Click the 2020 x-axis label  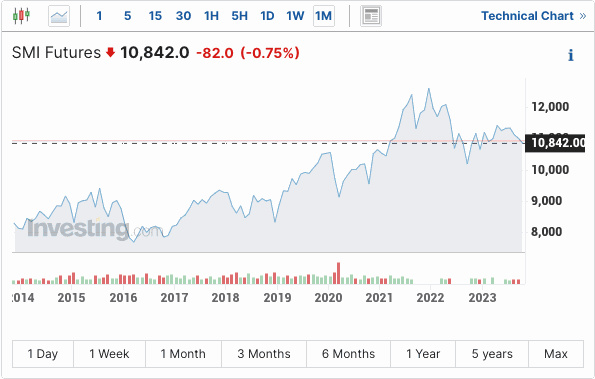pyautogui.click(x=328, y=297)
